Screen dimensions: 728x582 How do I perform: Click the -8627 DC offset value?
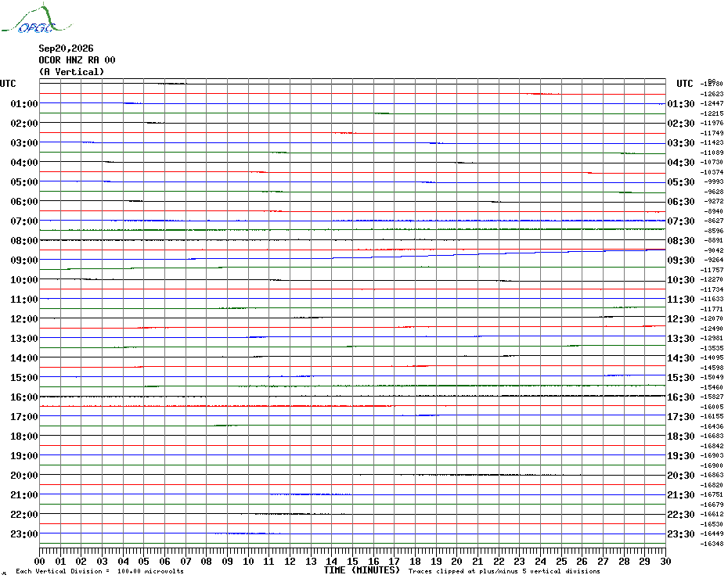click(713, 221)
